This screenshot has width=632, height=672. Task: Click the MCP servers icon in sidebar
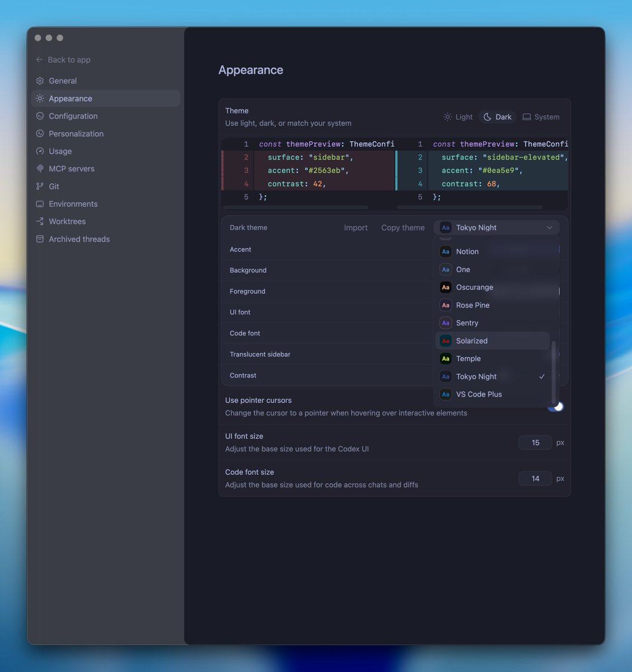point(40,169)
